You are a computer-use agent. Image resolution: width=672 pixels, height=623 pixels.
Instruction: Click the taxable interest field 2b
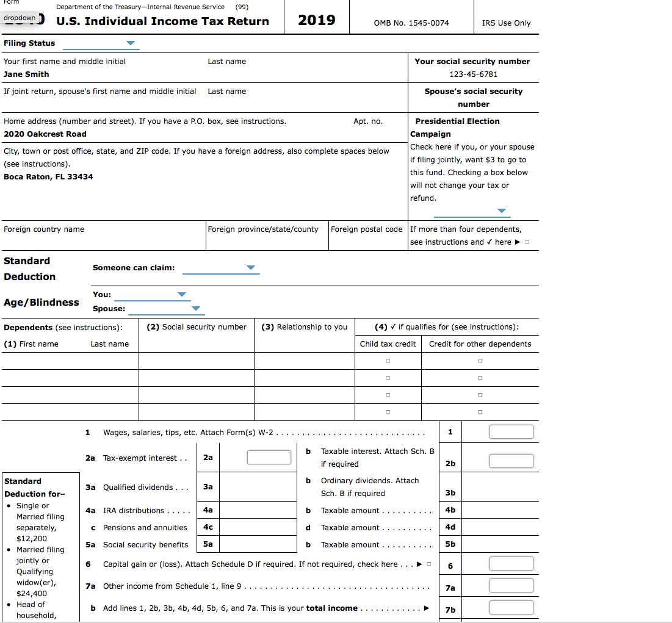[x=511, y=461]
